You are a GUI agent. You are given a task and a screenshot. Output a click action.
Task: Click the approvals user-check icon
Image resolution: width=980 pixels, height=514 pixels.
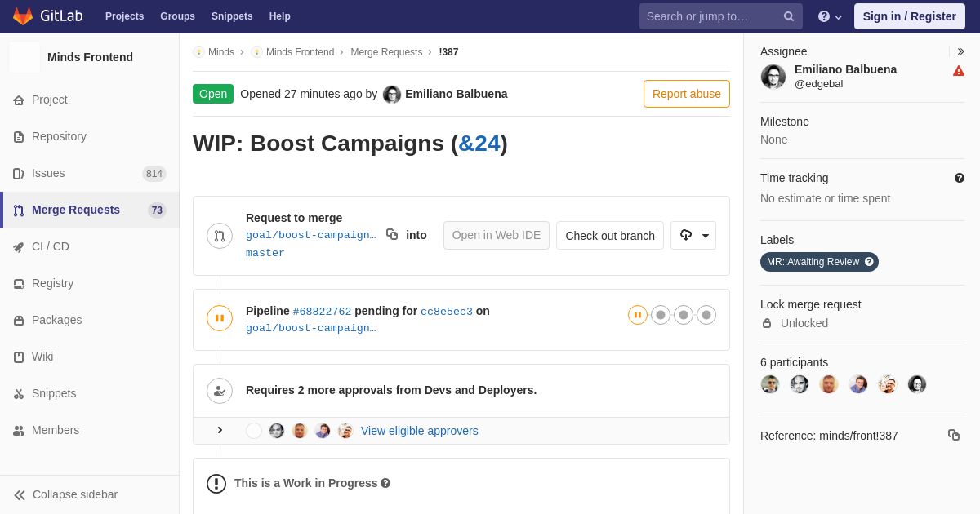click(220, 391)
